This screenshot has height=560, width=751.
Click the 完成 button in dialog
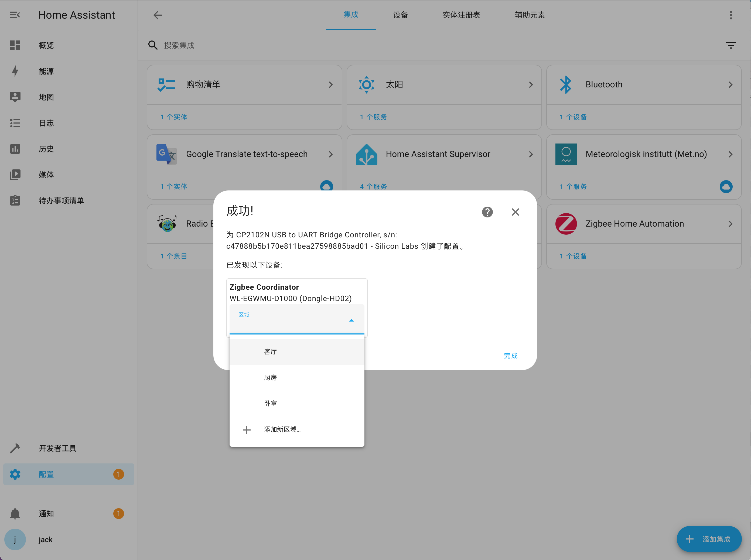tap(510, 356)
